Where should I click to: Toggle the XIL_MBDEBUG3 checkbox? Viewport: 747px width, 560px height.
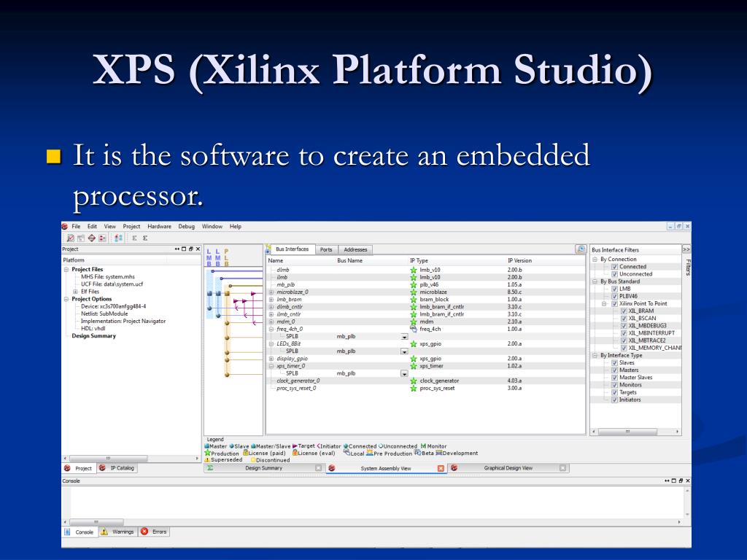pos(624,326)
